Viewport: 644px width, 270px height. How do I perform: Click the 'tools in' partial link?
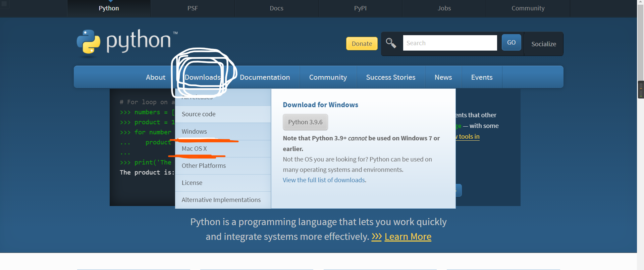[468, 136]
